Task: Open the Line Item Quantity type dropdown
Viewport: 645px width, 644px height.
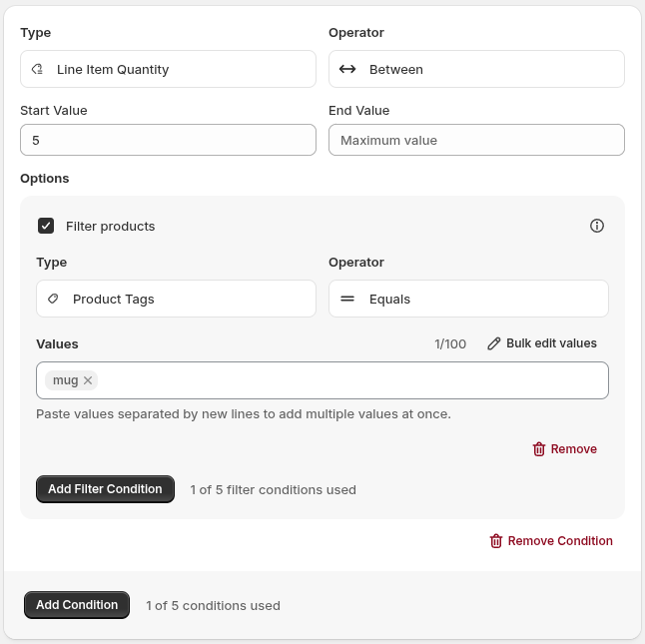Action: click(168, 69)
